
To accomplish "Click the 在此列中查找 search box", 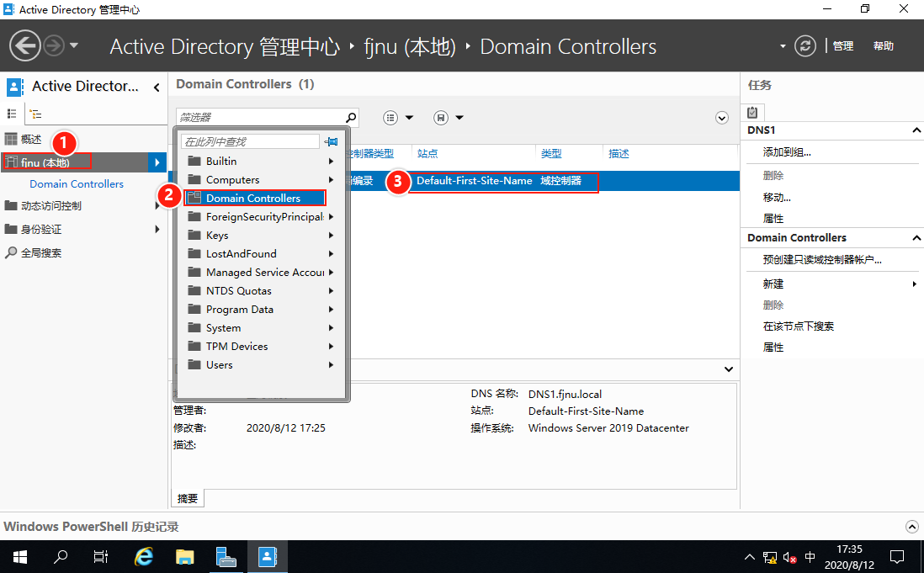I will 251,141.
